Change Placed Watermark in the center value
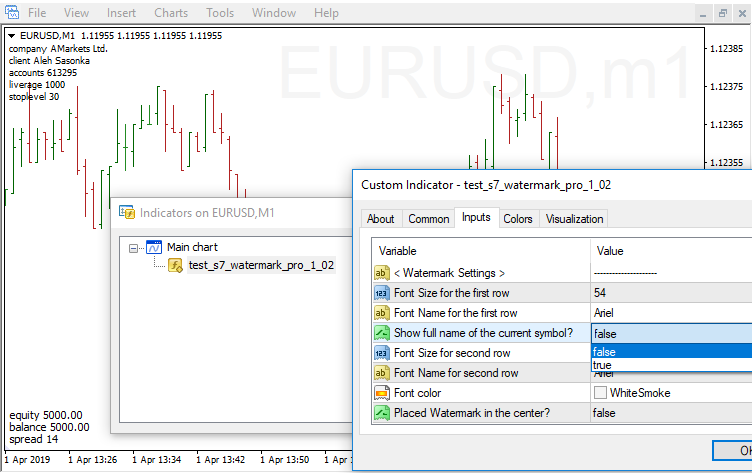 click(671, 413)
